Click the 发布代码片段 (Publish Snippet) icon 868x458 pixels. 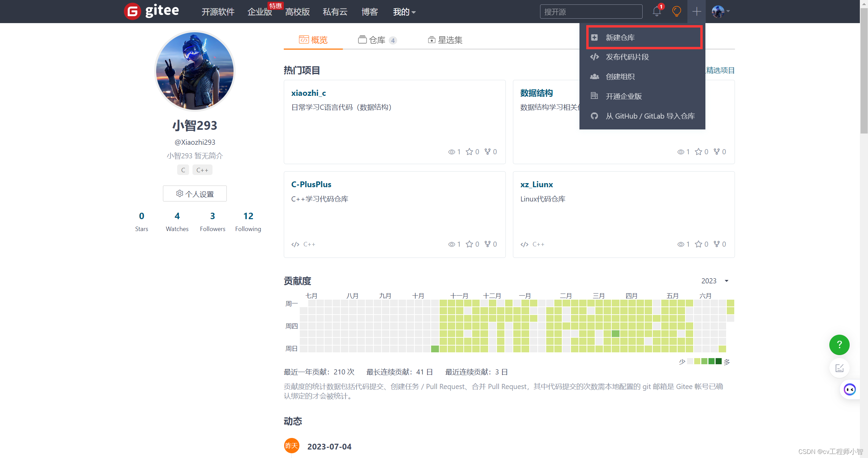tap(595, 57)
